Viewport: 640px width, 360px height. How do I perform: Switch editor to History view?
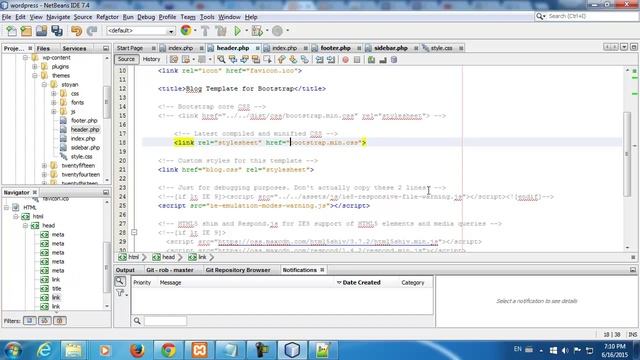[x=151, y=59]
